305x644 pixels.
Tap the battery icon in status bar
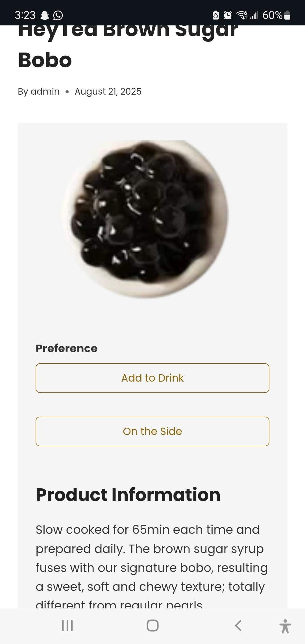(287, 15)
